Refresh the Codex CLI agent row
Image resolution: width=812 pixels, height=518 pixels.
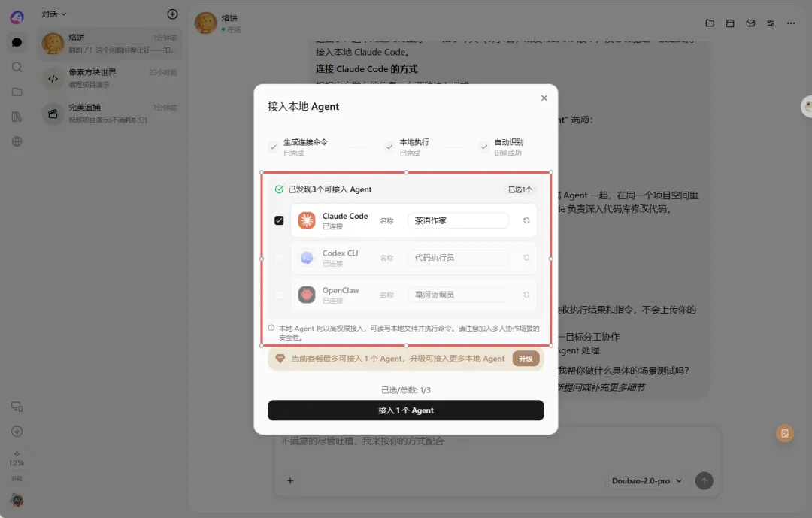click(x=526, y=257)
